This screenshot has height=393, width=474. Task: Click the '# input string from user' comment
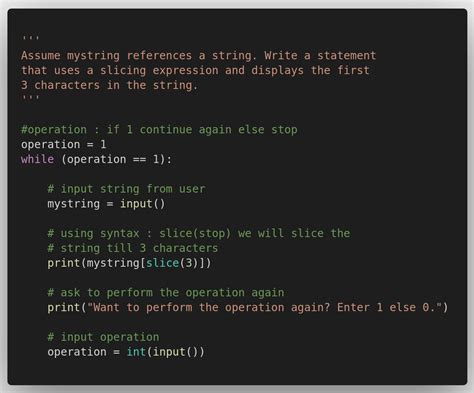click(126, 189)
